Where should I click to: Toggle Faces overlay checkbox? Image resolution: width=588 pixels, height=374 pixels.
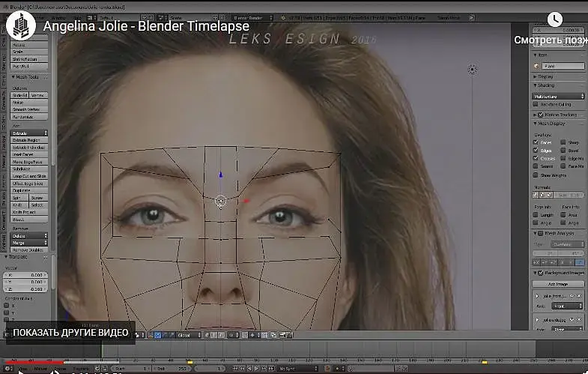[536, 142]
